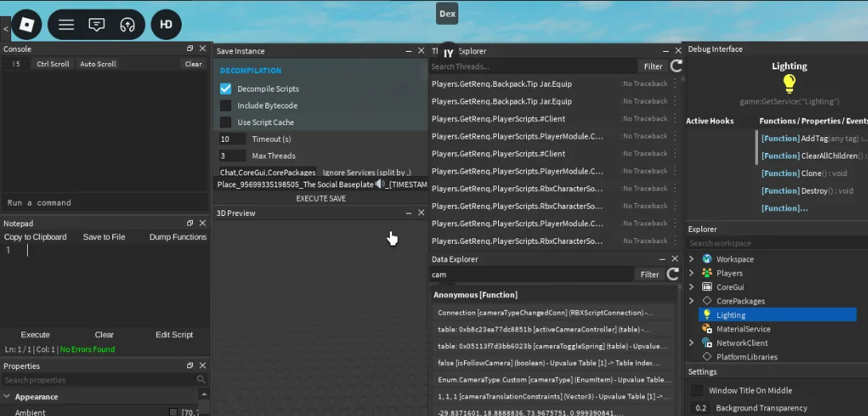Select Lighting in the Explorer tree
The height and width of the screenshot is (416, 868).
tap(777, 315)
